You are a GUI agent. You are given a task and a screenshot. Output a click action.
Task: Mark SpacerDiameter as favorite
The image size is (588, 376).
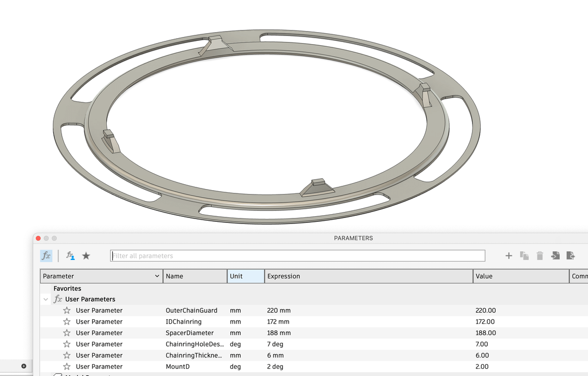(67, 333)
